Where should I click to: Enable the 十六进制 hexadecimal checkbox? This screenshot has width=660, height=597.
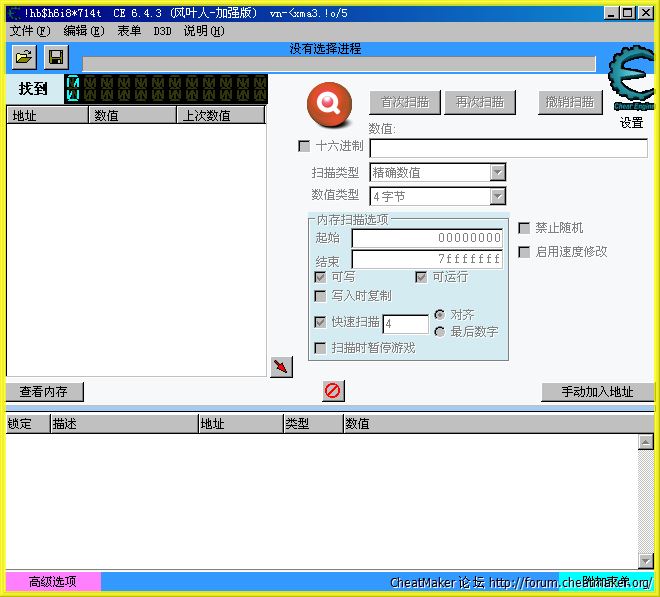(x=305, y=146)
